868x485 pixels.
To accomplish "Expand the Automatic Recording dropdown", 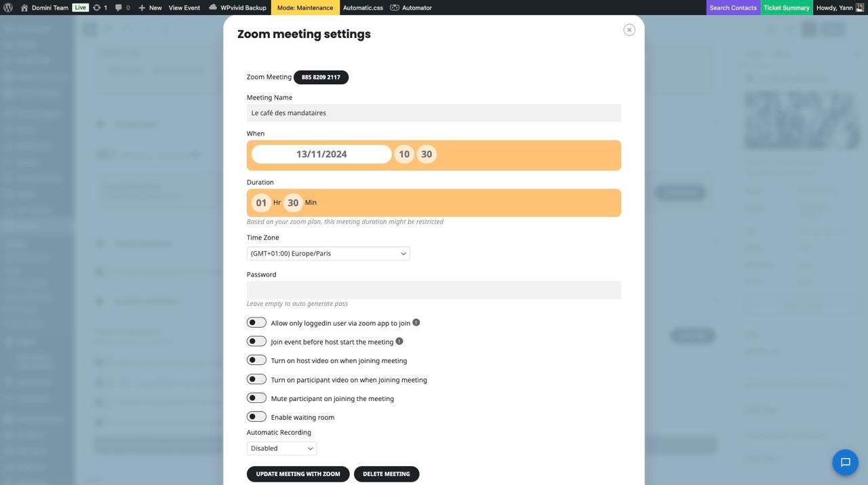I will click(x=281, y=448).
